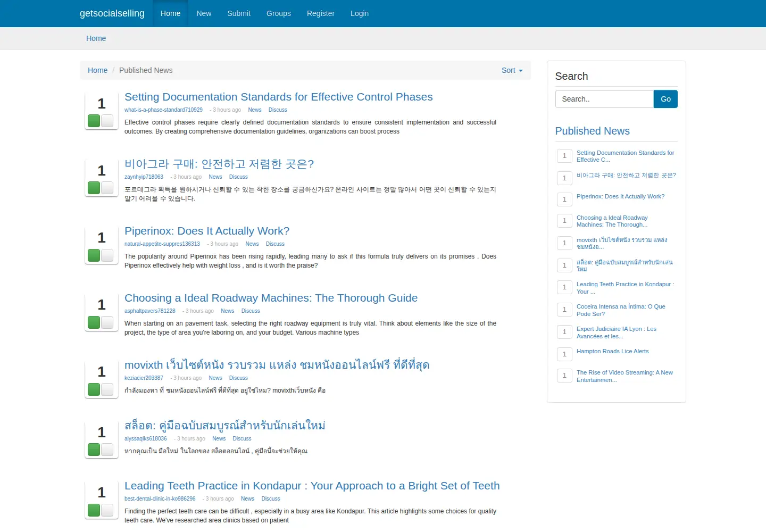Open sidebar link Coceira Intensa na Íntima
766x532 pixels.
point(621,310)
